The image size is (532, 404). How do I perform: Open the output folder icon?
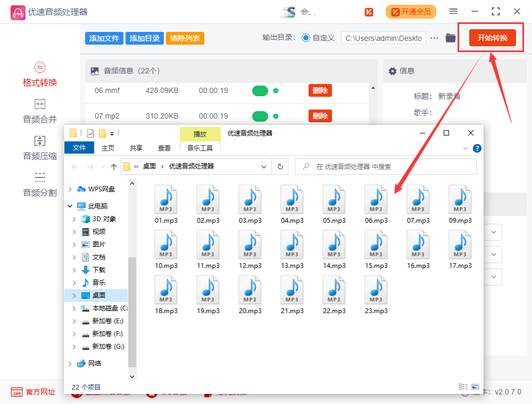pos(450,38)
